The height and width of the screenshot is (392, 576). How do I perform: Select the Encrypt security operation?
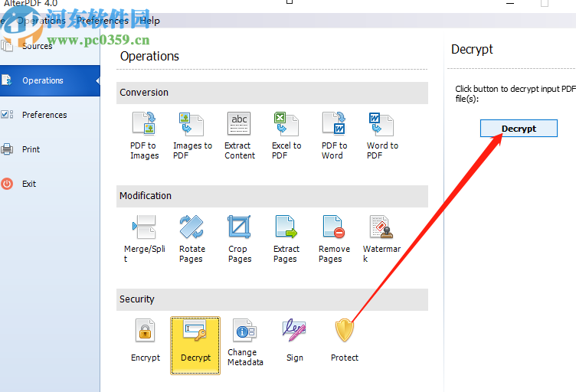pos(145,340)
